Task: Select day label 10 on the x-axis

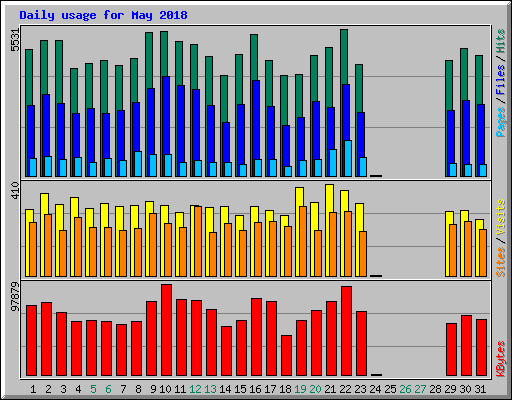Action: (x=165, y=389)
